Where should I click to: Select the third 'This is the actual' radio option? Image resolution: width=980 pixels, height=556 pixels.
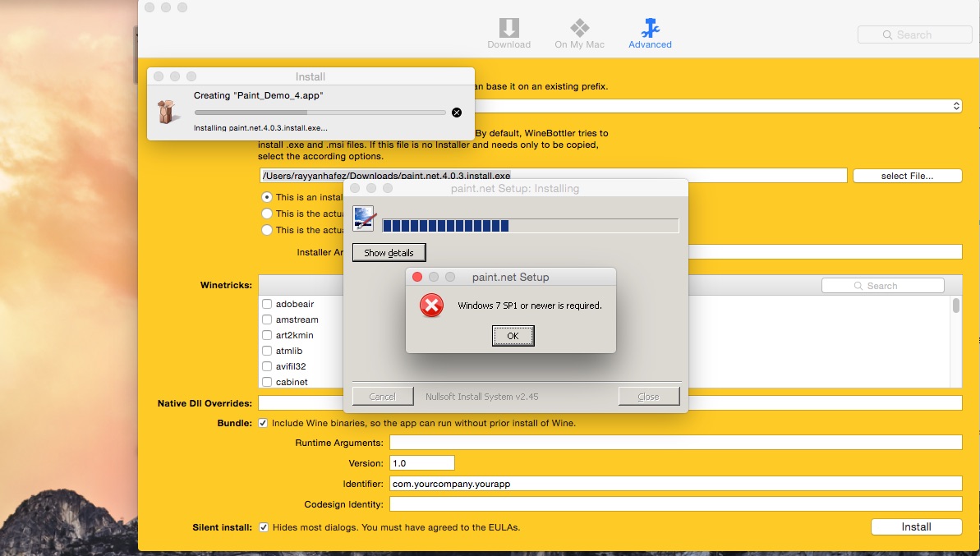[267, 230]
